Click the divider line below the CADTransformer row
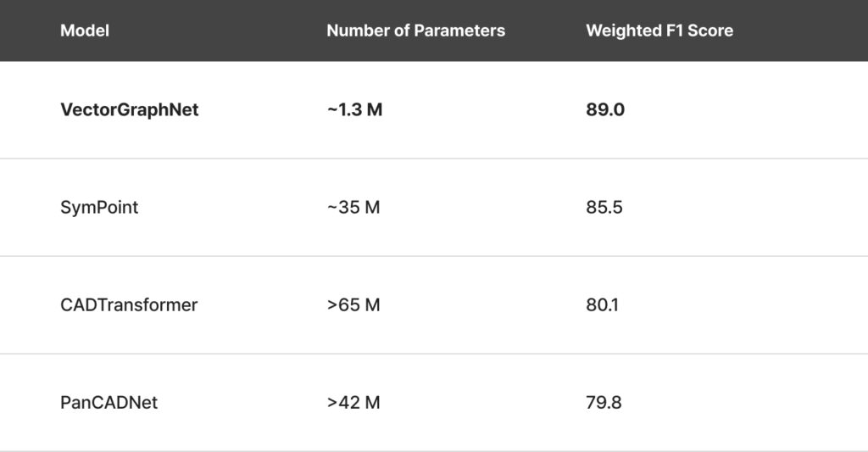This screenshot has height=452, width=868. 434,354
